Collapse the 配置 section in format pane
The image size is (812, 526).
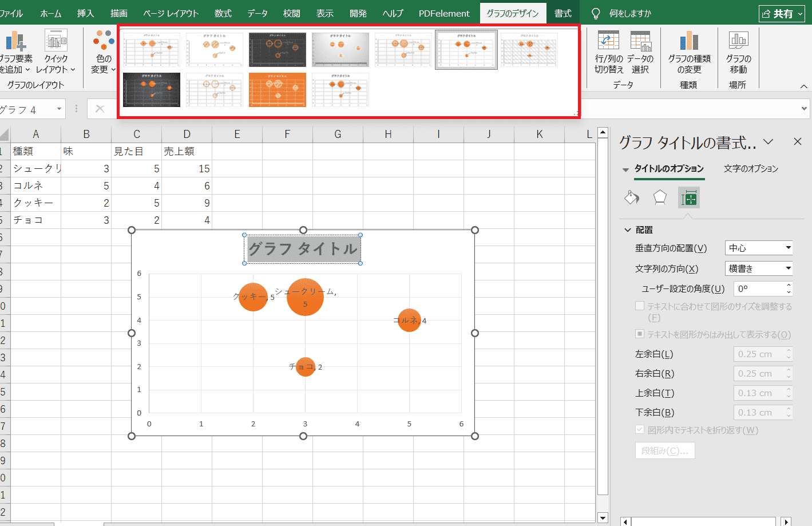coord(628,230)
